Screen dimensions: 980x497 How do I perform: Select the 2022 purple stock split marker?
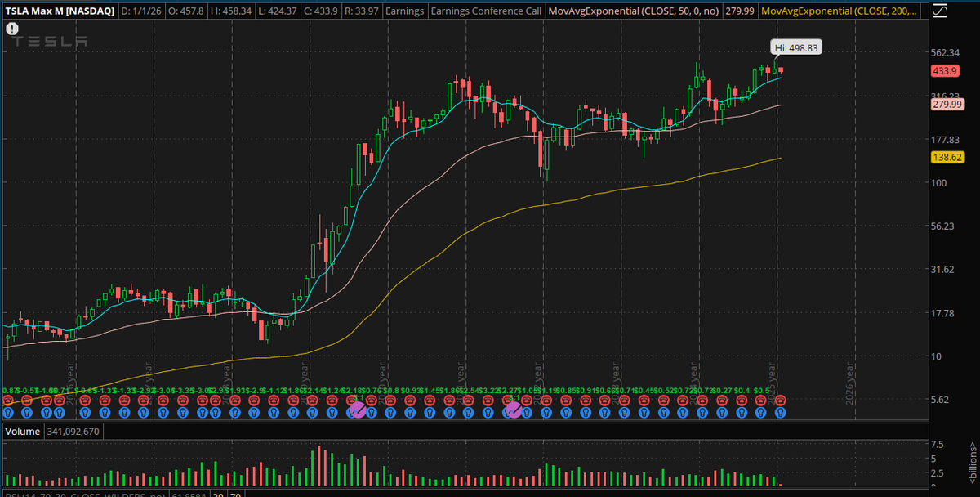pos(513,409)
